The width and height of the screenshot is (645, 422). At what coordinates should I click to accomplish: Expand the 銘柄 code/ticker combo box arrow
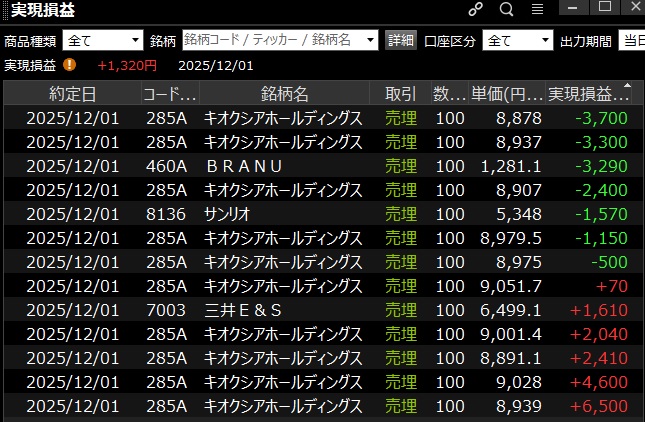(x=369, y=41)
